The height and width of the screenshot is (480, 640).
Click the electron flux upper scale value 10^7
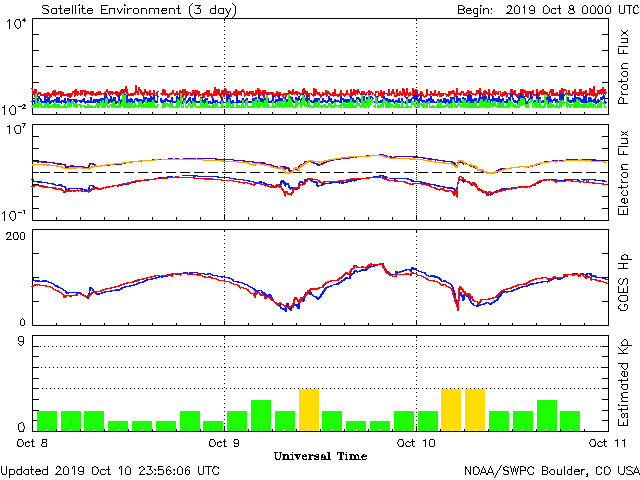(16, 130)
